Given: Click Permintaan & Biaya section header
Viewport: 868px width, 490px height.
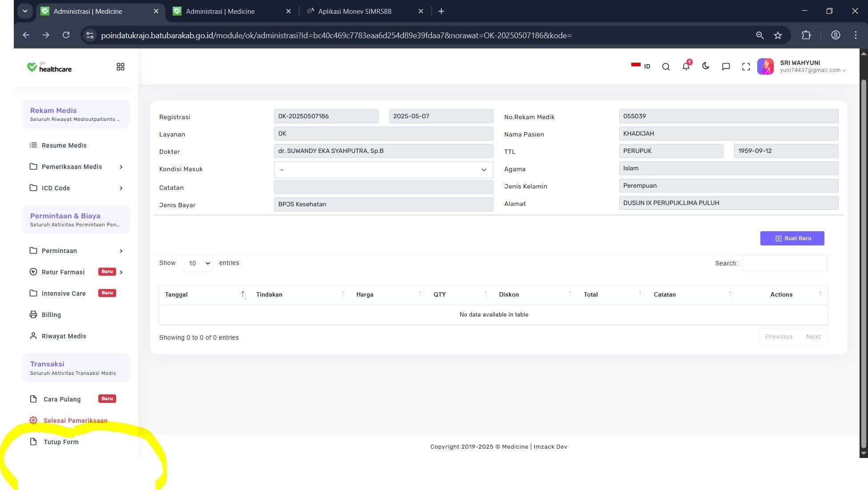Looking at the screenshot, I should [76, 220].
